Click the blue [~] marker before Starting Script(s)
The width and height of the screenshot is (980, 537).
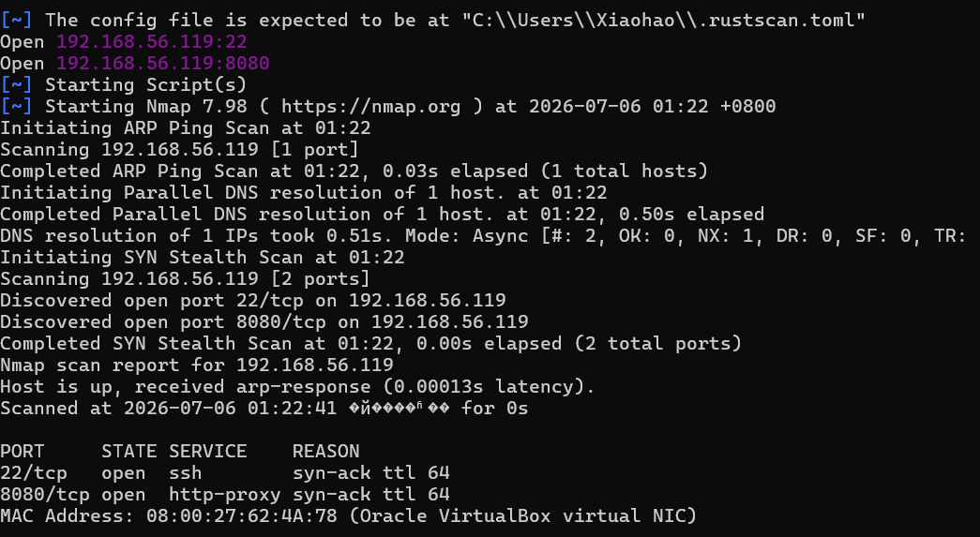tap(16, 84)
